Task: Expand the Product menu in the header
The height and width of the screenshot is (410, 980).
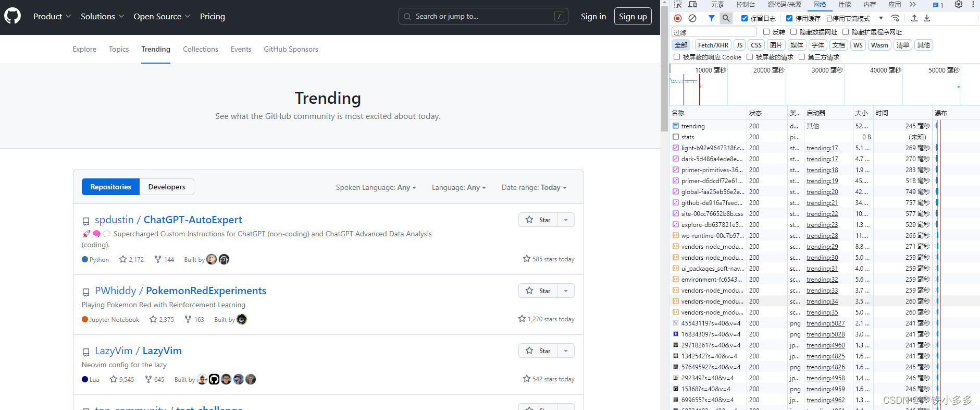Action: coord(52,16)
